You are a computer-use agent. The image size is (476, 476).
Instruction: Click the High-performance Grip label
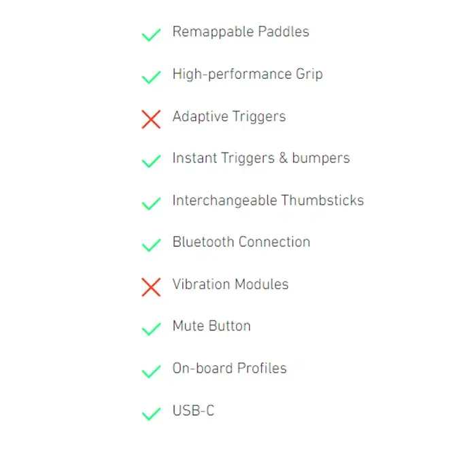click(248, 74)
